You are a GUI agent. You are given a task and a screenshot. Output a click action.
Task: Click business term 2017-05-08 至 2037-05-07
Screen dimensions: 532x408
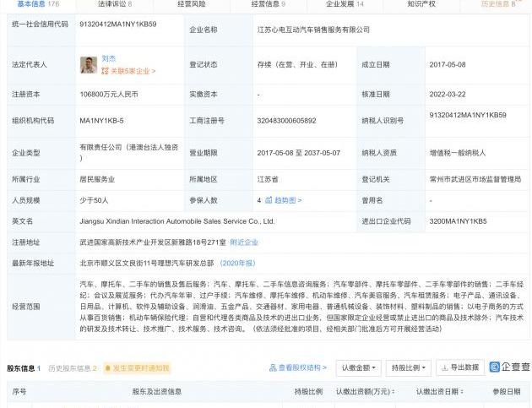tap(299, 153)
